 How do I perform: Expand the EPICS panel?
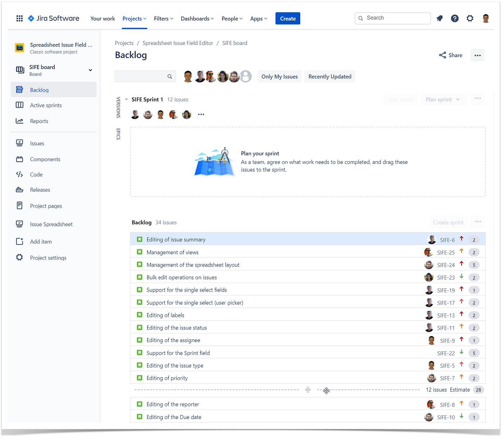click(118, 134)
